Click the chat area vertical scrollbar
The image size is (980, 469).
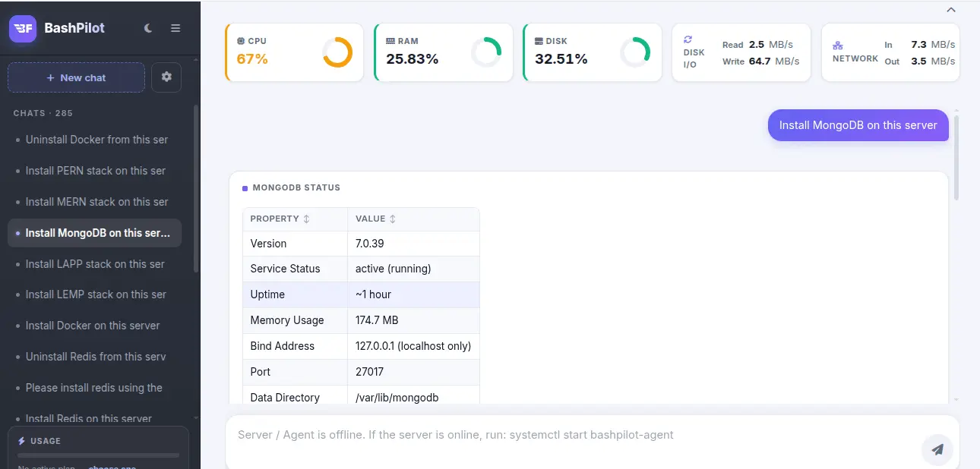pos(956,158)
